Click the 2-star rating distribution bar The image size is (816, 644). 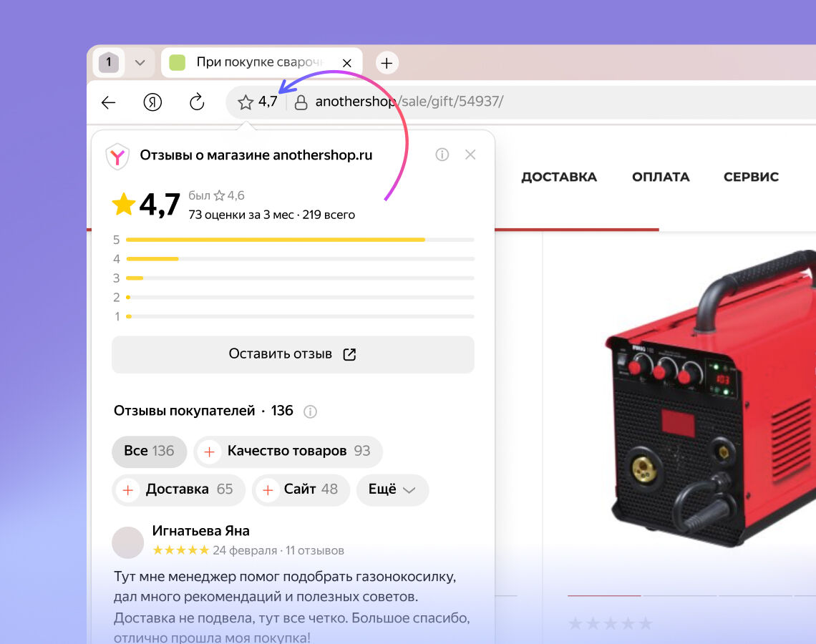pos(300,297)
